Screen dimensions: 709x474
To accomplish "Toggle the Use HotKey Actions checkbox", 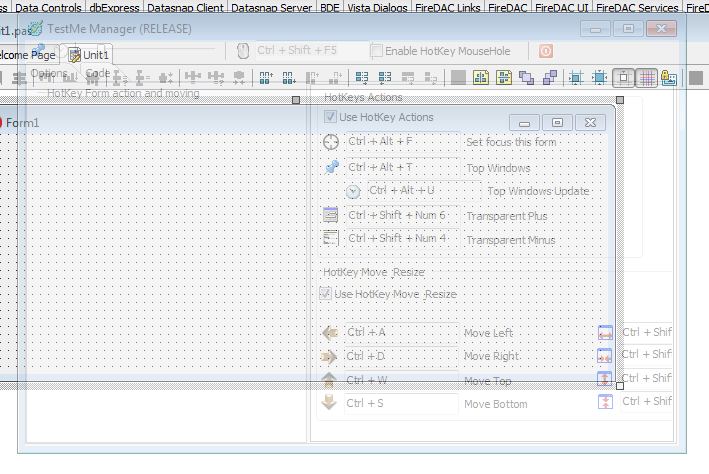I will tap(330, 117).
